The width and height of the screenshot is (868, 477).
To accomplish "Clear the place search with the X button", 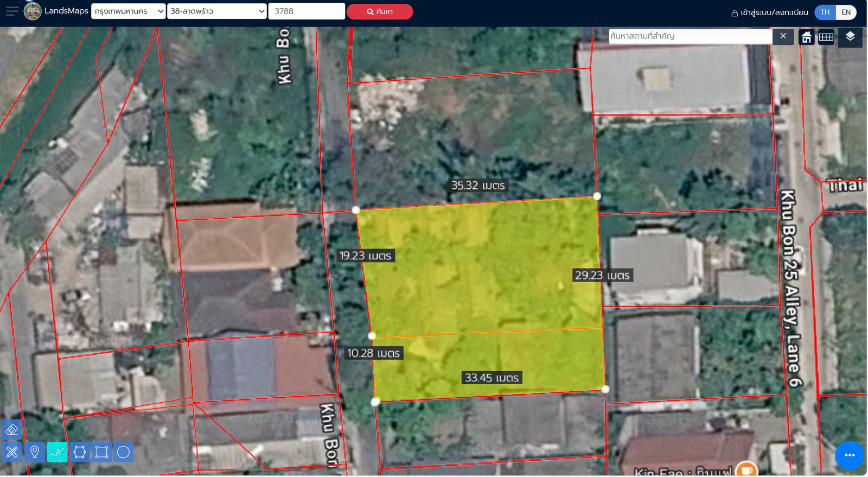I will [x=783, y=36].
